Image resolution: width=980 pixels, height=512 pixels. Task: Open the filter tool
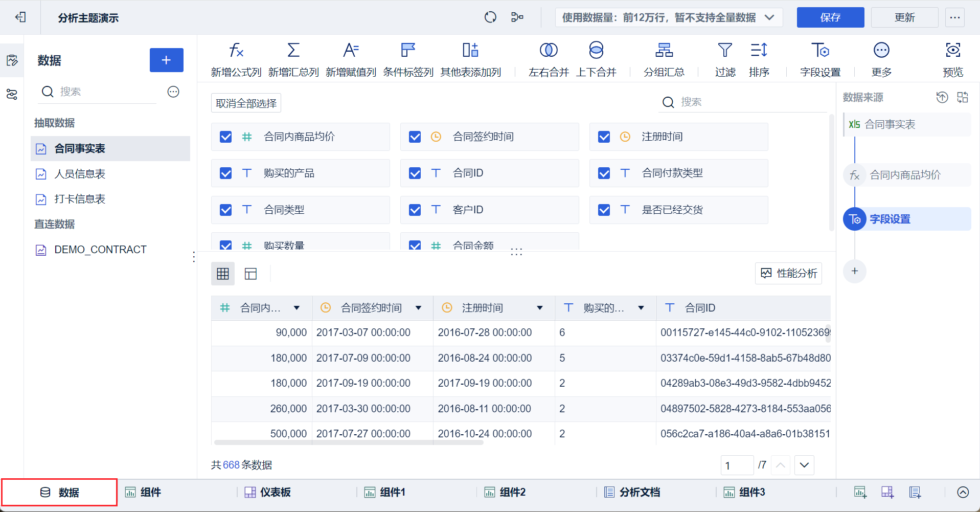tap(725, 59)
